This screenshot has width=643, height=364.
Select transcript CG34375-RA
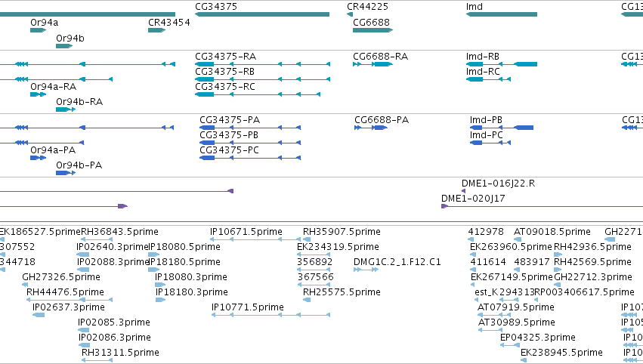tap(262, 64)
